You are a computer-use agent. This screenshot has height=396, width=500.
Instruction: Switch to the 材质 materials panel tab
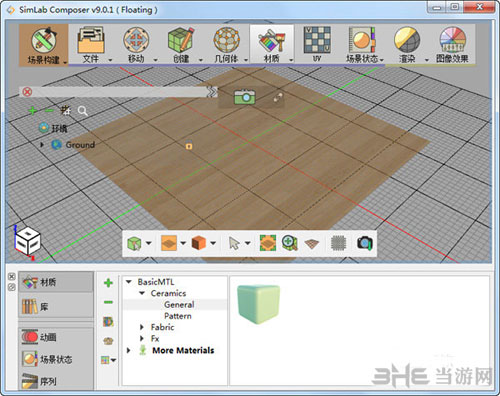tap(56, 283)
